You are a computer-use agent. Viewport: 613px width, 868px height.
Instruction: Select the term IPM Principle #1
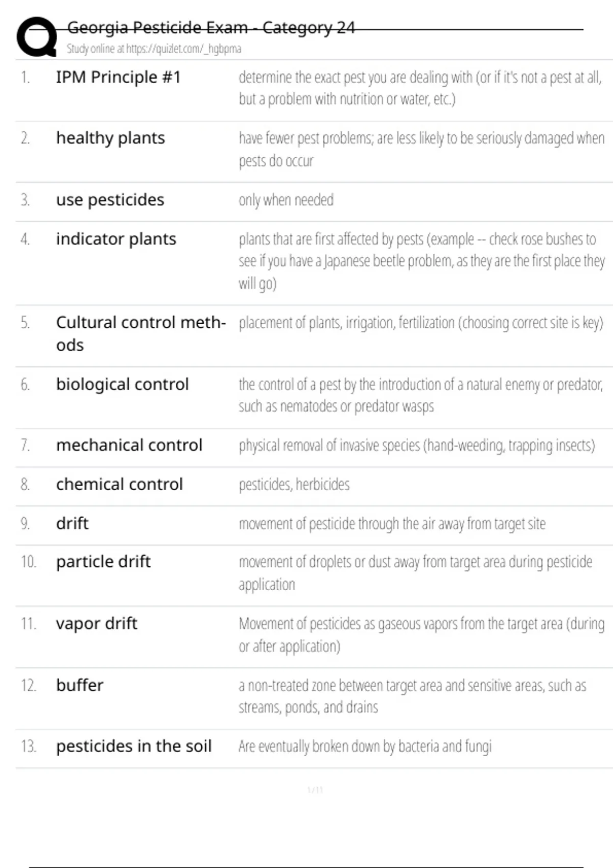(119, 77)
